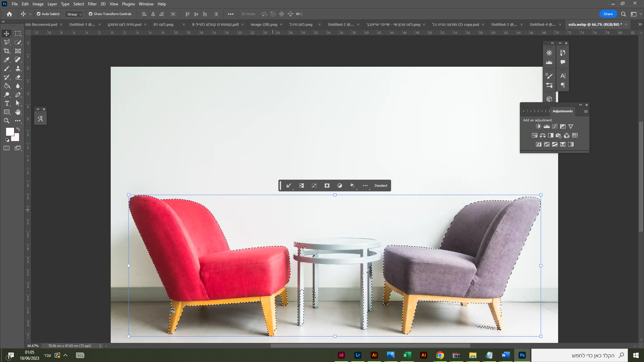Viewport: 644px width, 362px height.
Task: Select the Clone Stamp tool
Action: [x=18, y=68]
